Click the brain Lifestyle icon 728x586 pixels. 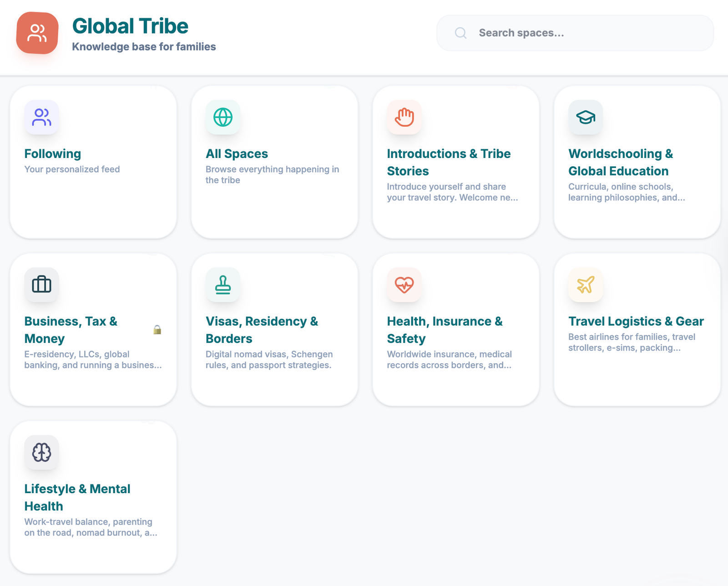point(42,452)
